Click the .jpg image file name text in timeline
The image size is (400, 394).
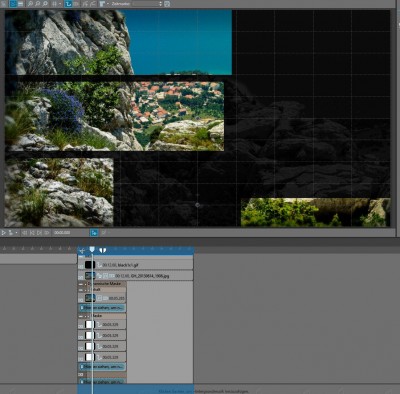(x=151, y=276)
